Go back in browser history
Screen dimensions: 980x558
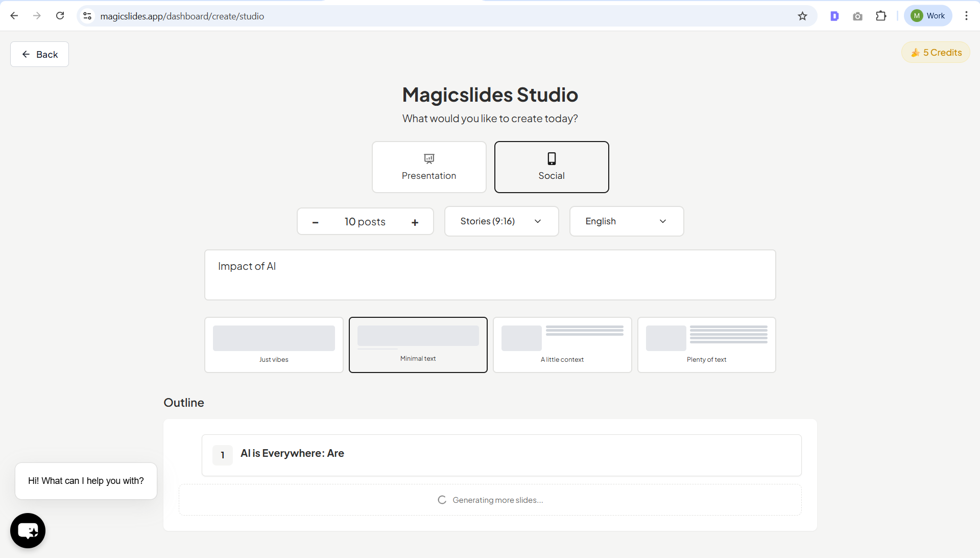pos(14,16)
